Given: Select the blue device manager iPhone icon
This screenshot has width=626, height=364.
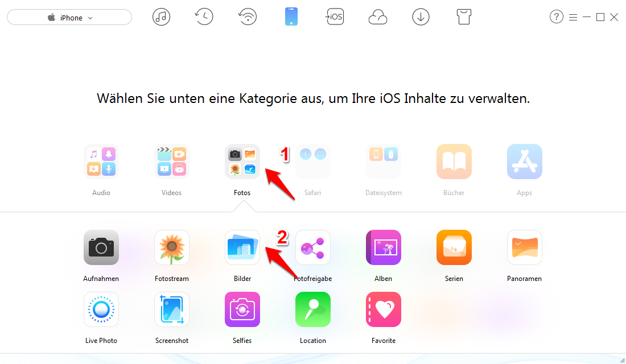Looking at the screenshot, I should tap(291, 16).
